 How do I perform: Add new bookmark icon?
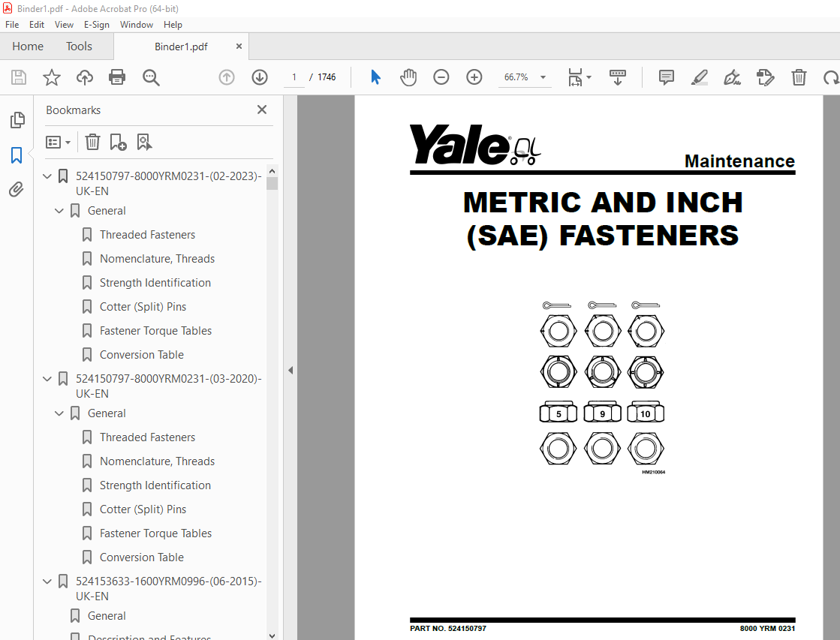coord(118,142)
